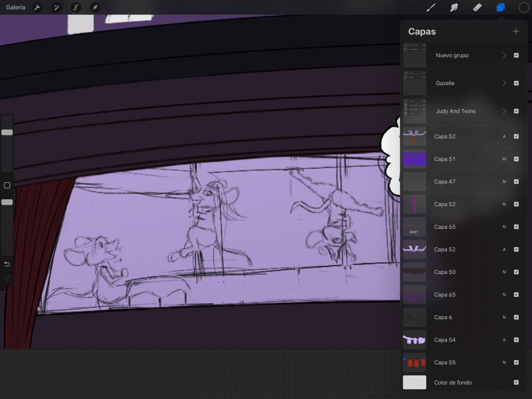The width and height of the screenshot is (532, 399).
Task: Open blend mode A on Capa 54
Action: [x=504, y=339]
